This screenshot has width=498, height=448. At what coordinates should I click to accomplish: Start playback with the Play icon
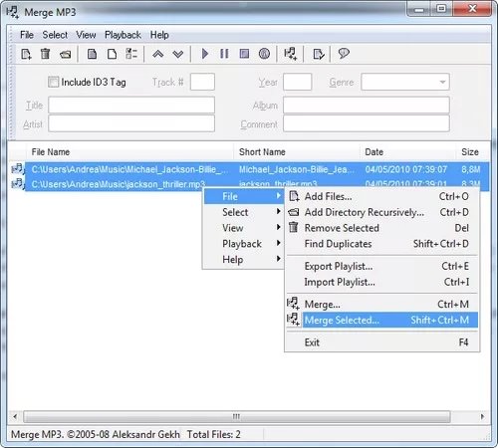[x=205, y=54]
